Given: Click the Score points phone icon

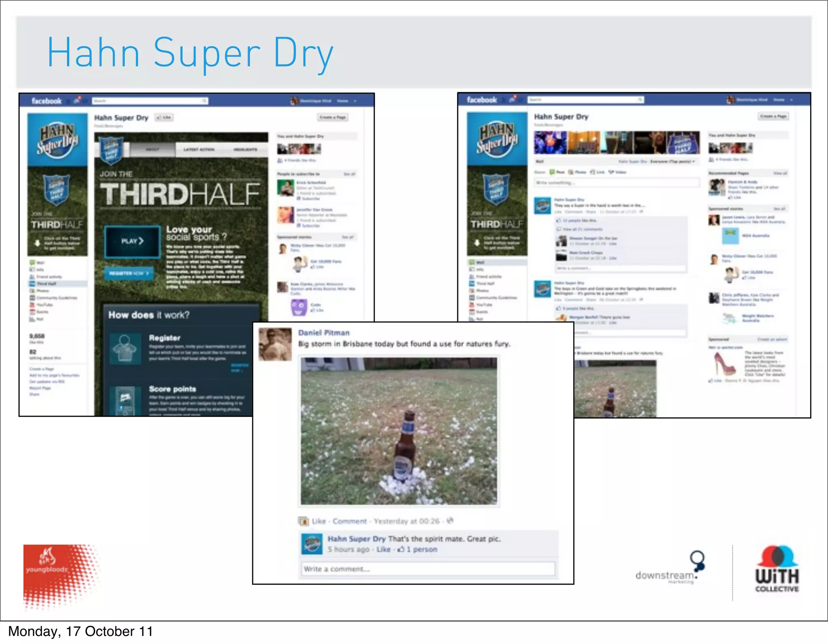Looking at the screenshot, I should tap(125, 401).
